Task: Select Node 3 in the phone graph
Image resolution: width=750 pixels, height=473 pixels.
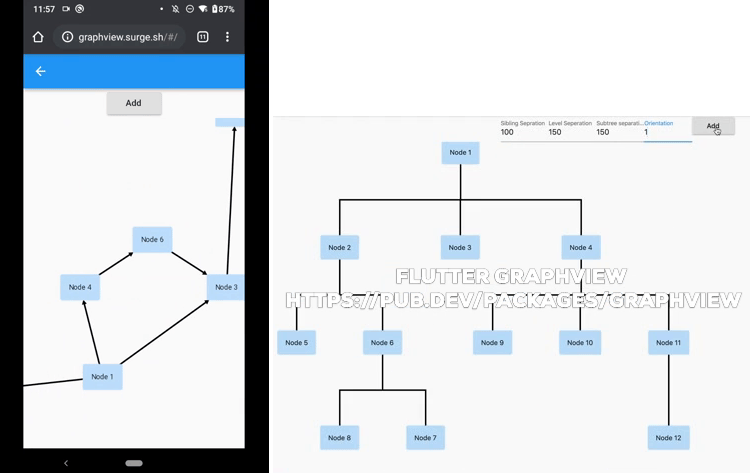Action: point(226,287)
